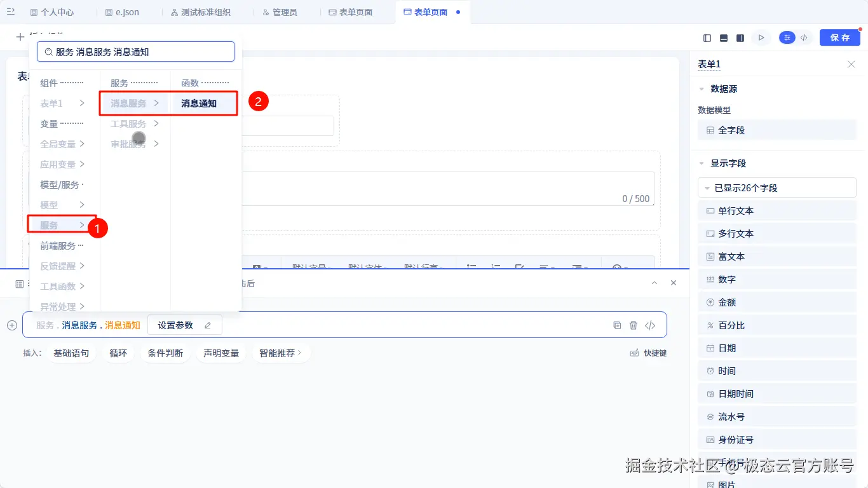Select the 数字 field
Image resolution: width=868 pixels, height=488 pixels.
point(777,280)
